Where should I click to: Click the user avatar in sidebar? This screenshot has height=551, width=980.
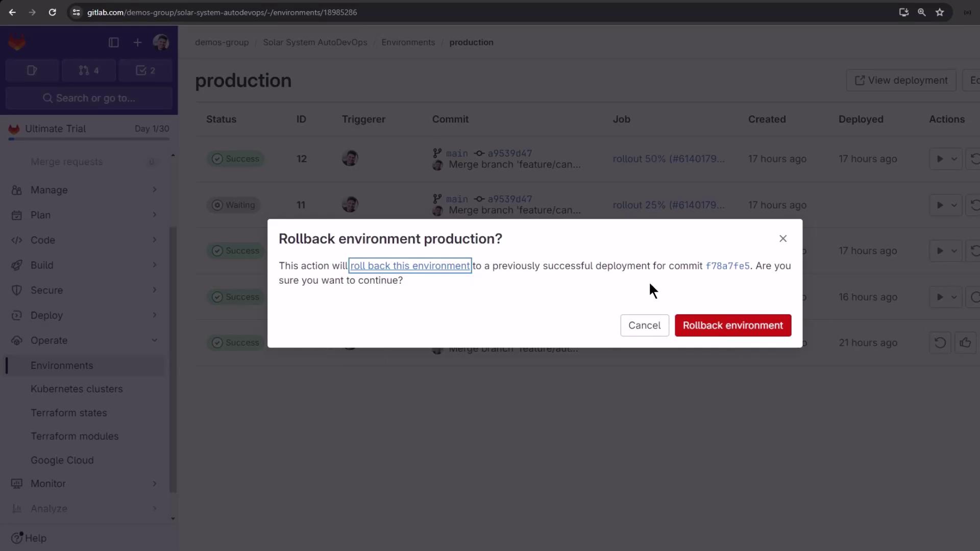point(161,43)
